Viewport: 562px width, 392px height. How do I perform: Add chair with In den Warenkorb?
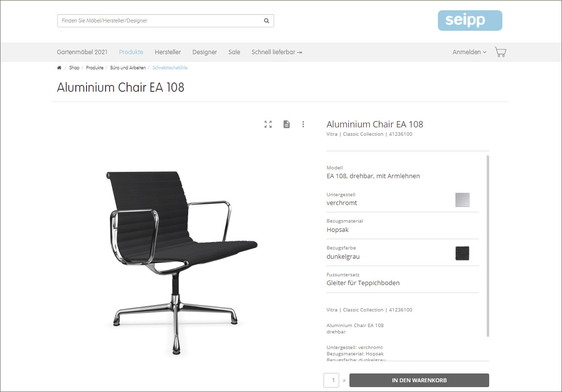pos(419,380)
